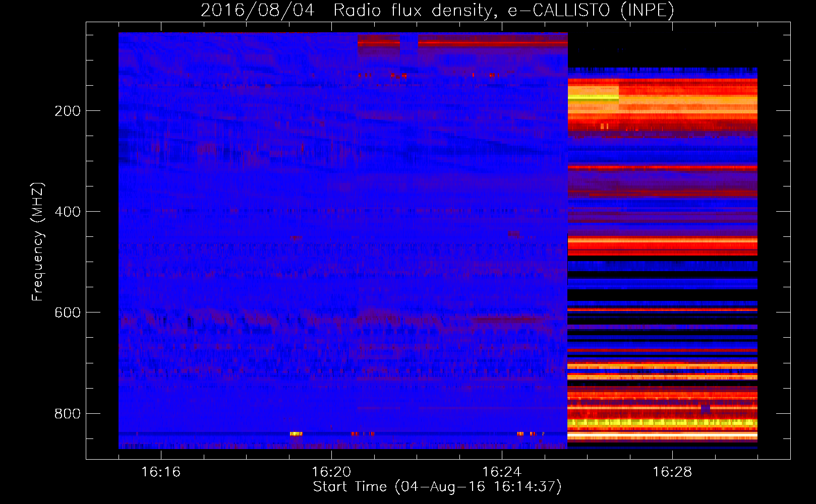Click the bright yellow burst near 850 MHz at 16:19
The width and height of the screenshot is (816, 504).
[x=296, y=433]
